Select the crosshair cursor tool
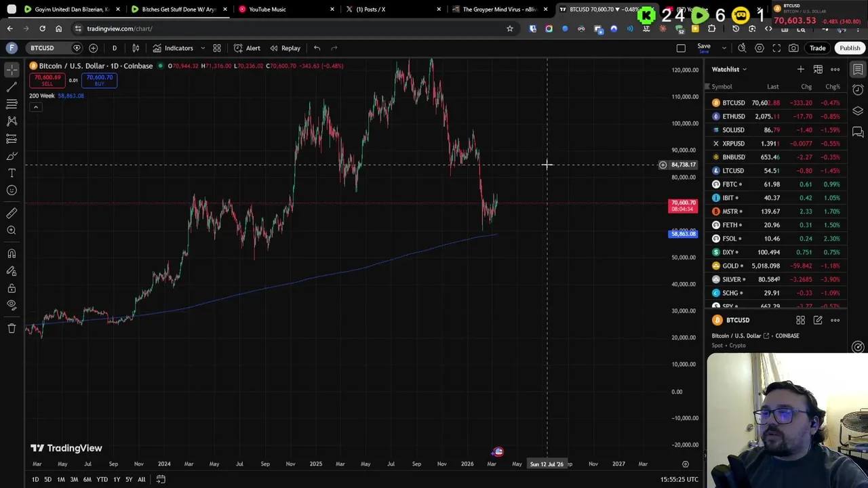Screen dimensions: 868x488 pos(12,70)
